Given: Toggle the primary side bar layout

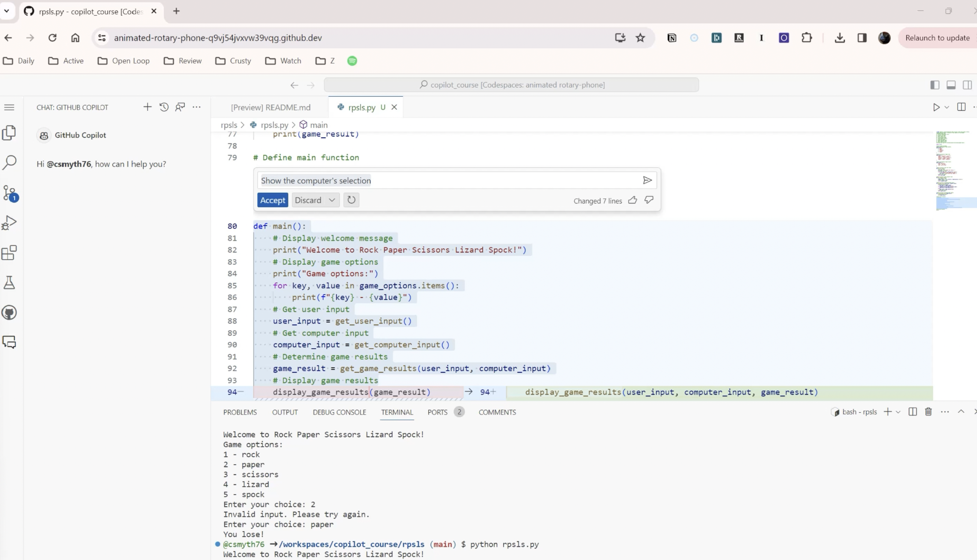Looking at the screenshot, I should point(934,85).
